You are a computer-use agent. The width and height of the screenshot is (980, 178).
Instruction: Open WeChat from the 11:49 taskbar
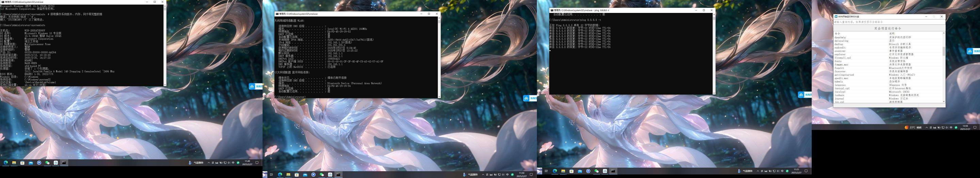pos(48,163)
